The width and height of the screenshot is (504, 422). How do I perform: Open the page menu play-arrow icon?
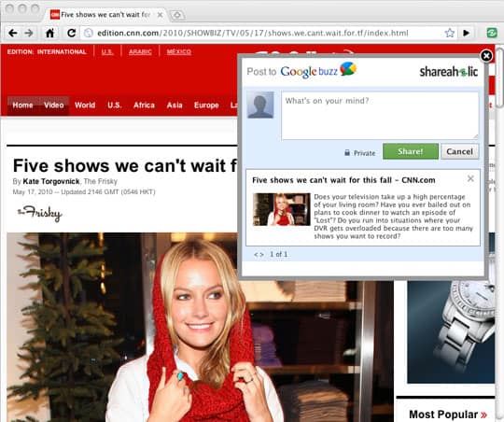tap(466, 33)
